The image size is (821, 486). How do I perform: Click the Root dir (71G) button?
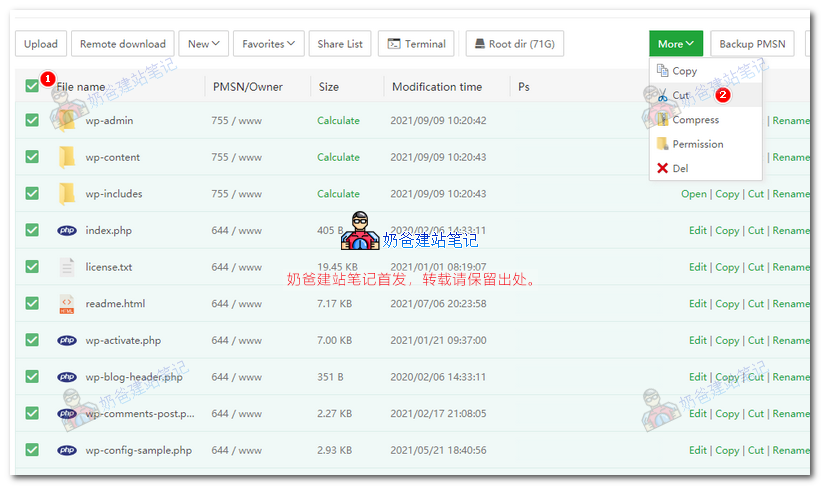click(x=515, y=43)
